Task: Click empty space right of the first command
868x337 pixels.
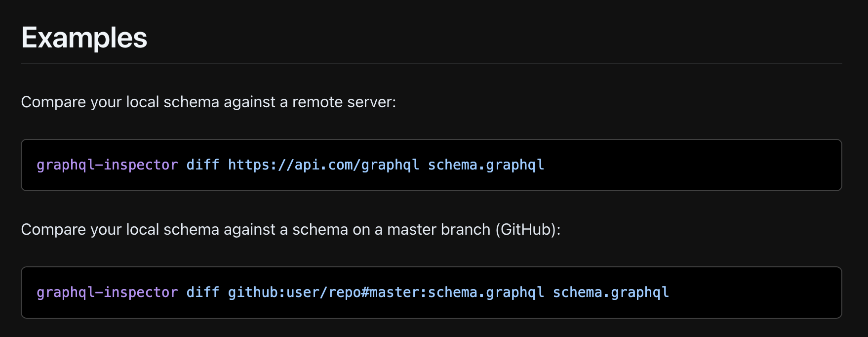Action: [691, 165]
